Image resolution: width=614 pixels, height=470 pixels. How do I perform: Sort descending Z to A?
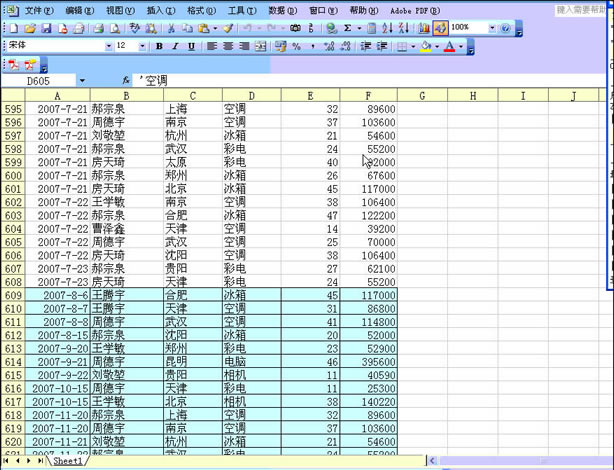point(404,28)
